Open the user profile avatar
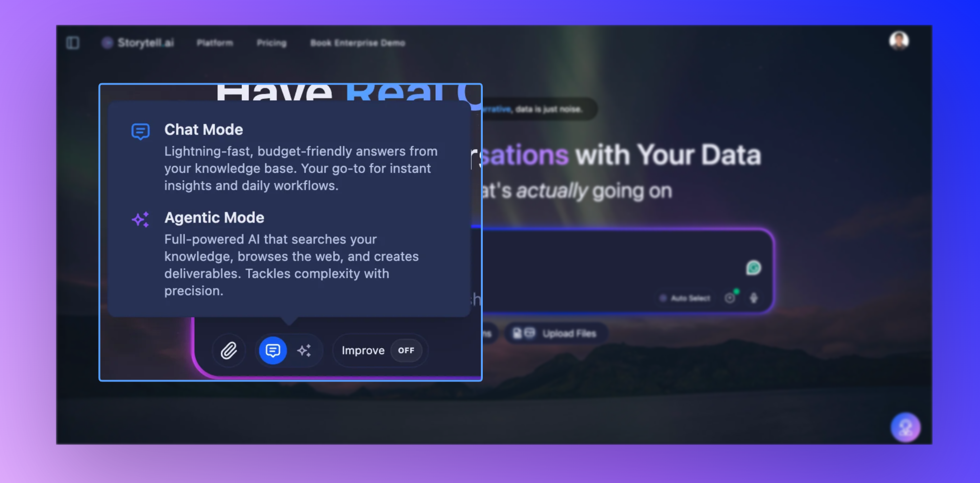980x483 pixels. coord(898,41)
